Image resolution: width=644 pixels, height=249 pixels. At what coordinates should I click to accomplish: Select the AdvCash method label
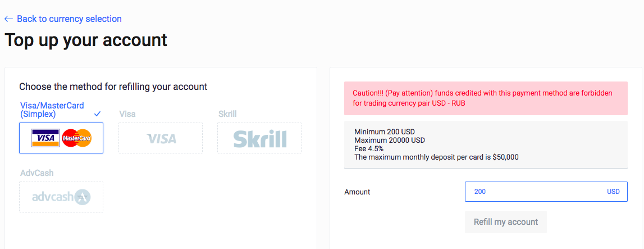37,173
